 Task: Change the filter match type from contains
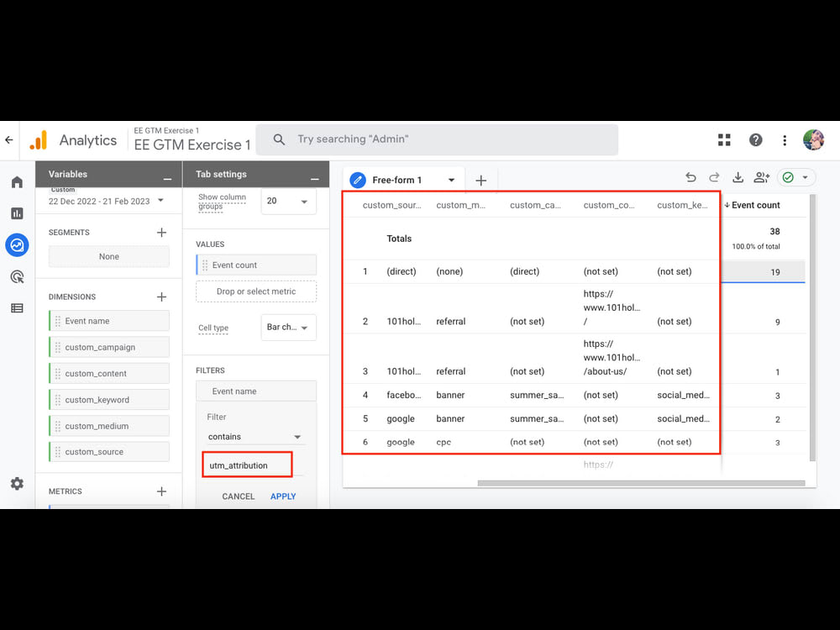point(252,436)
